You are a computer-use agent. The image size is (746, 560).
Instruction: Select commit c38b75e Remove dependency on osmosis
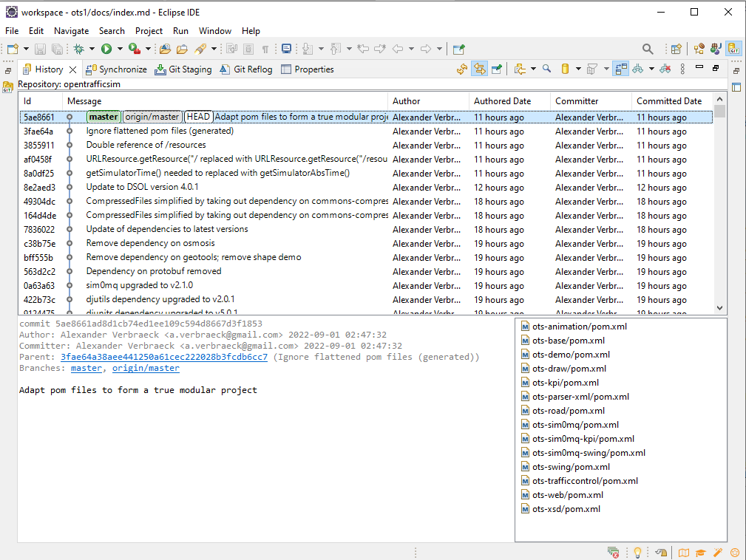pos(366,243)
